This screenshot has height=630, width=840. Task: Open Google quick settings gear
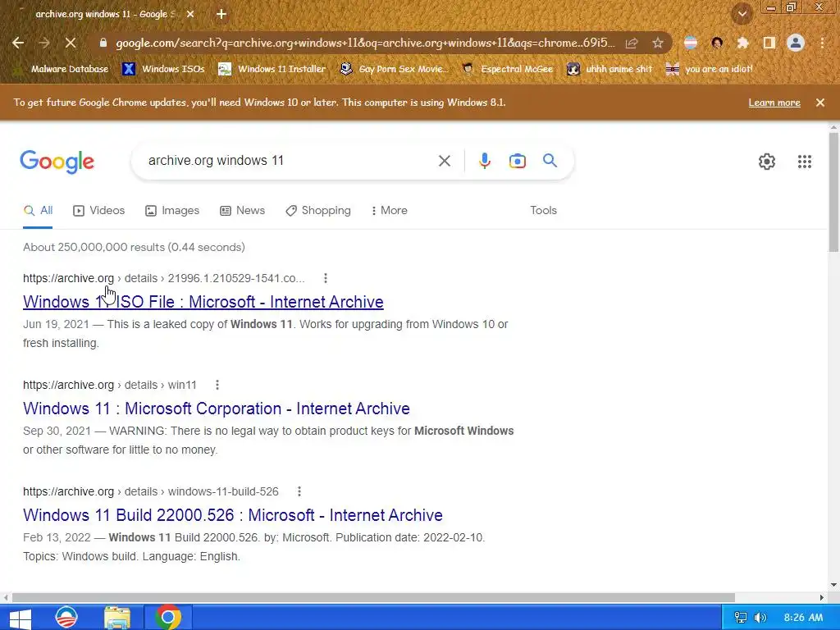tap(767, 162)
